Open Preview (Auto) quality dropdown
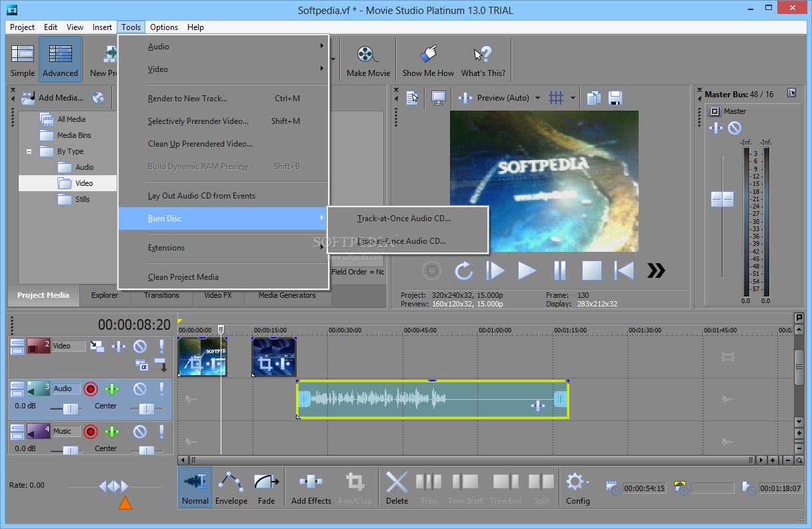The width and height of the screenshot is (812, 529). pyautogui.click(x=537, y=98)
